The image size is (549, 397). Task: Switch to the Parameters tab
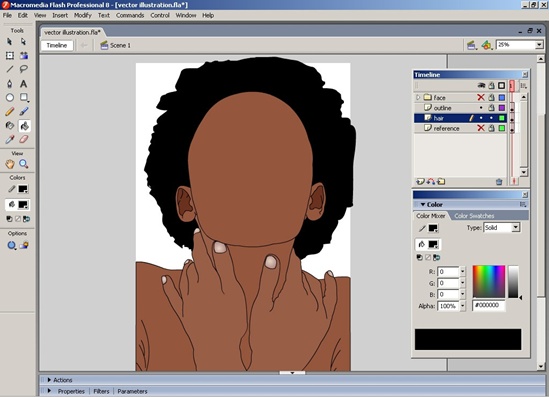pos(132,391)
